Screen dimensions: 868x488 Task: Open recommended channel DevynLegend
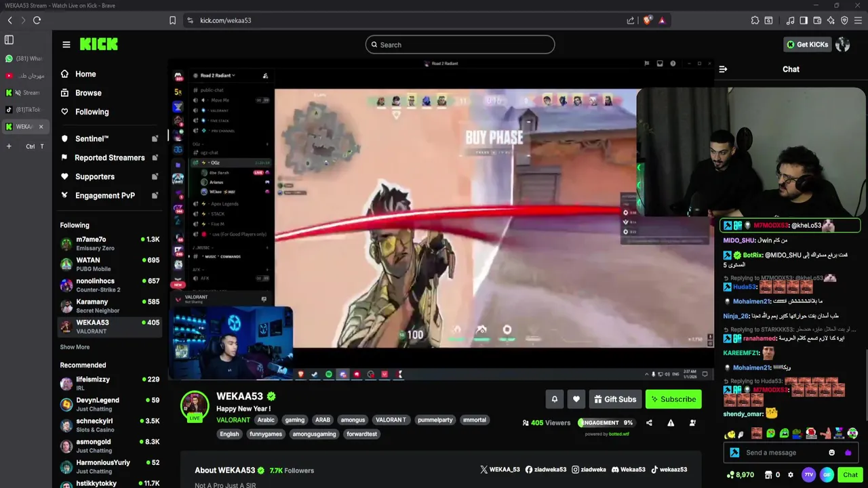click(109, 405)
